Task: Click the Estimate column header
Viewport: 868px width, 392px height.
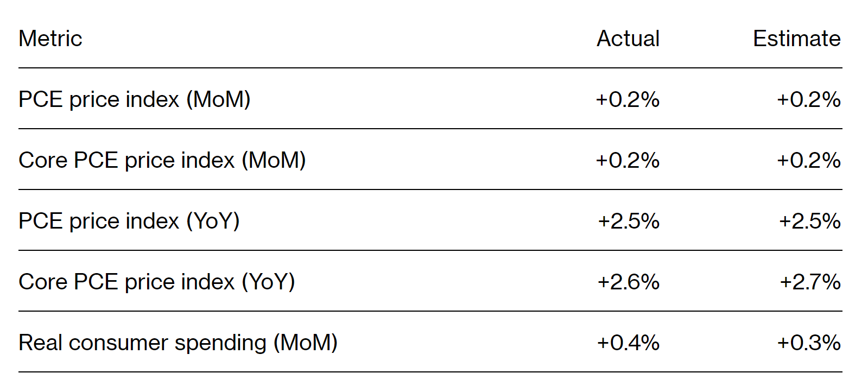Action: coord(796,39)
